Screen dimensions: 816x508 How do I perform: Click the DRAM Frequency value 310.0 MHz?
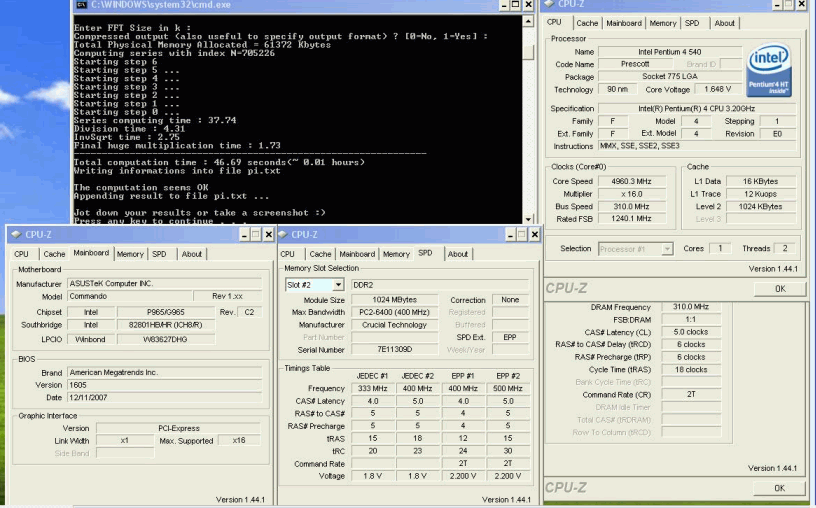point(691,307)
